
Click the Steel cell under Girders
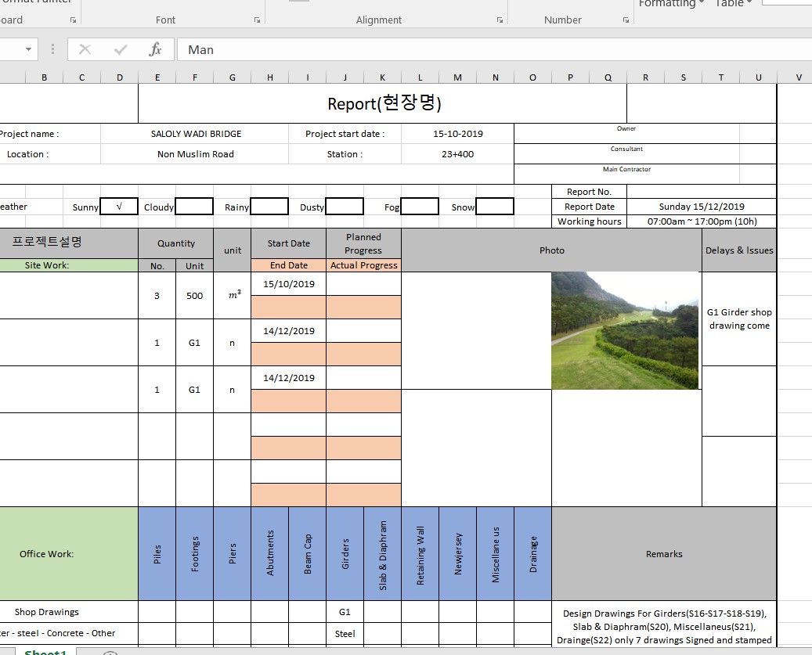click(x=345, y=634)
